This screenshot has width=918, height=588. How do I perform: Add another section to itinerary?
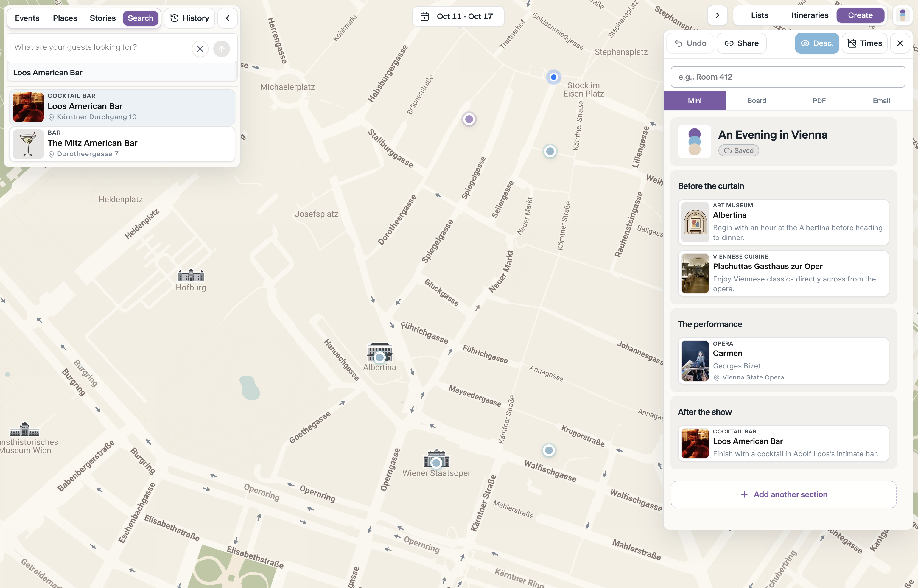[x=784, y=494]
